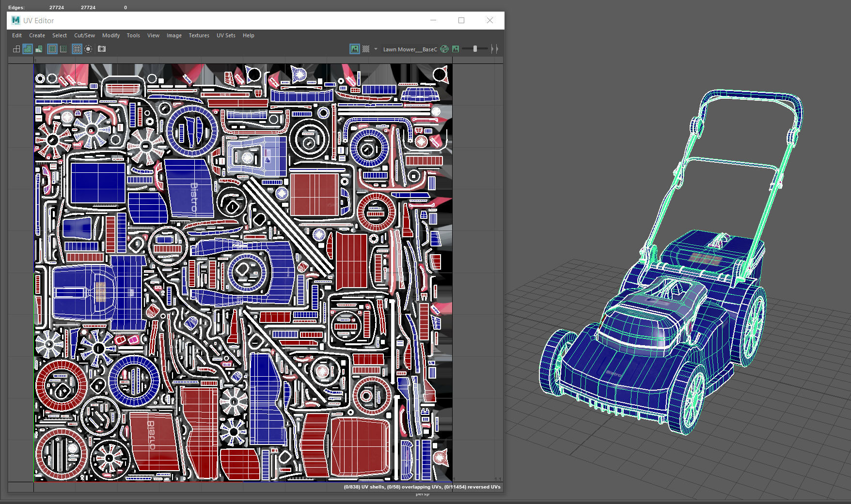Select the Lawn Mower BaseC texture name
The width and height of the screenshot is (851, 504).
click(410, 49)
